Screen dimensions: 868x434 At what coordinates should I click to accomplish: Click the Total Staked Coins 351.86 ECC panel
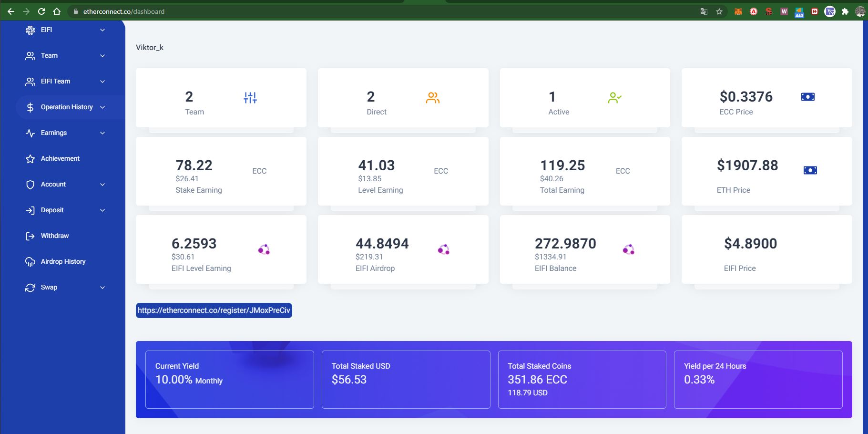click(582, 380)
